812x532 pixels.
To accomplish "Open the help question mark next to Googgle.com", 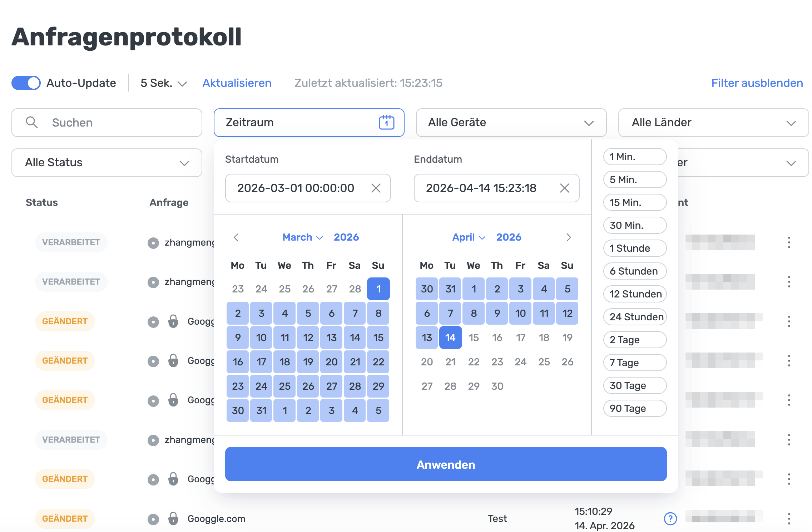I will coord(670,518).
